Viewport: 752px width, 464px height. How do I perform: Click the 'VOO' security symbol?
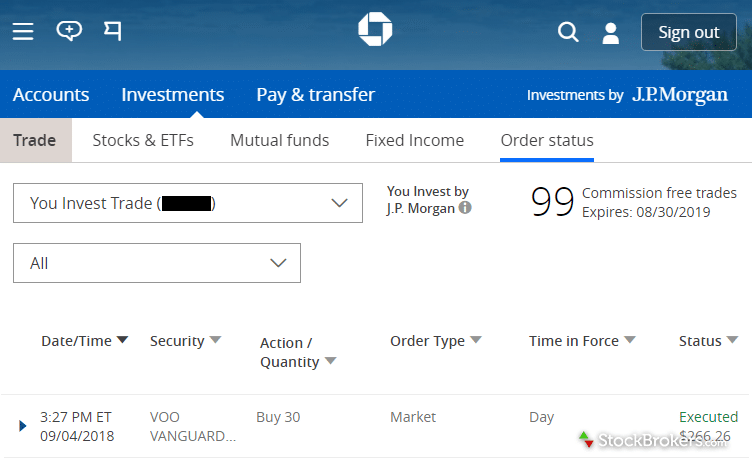point(164,417)
